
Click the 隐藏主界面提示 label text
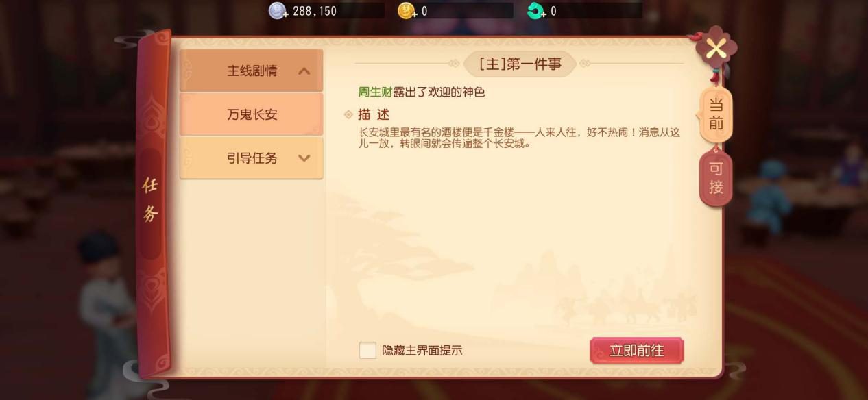click(x=422, y=350)
